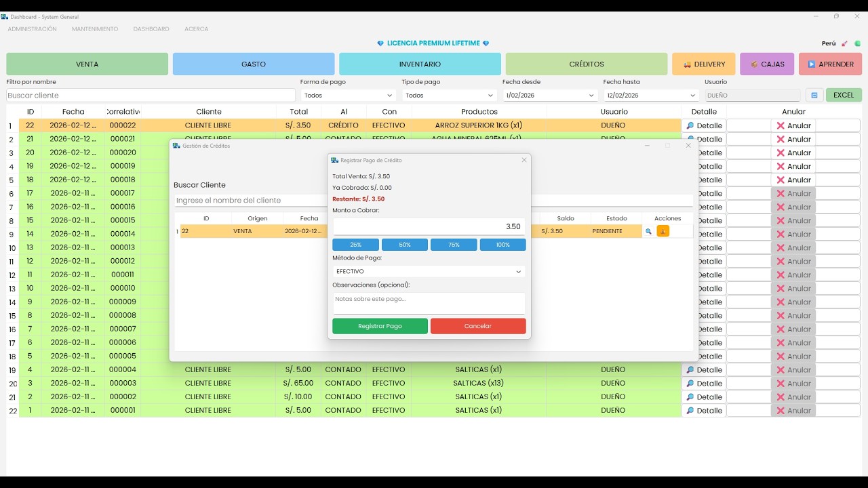Open the DELIVERY module with truck icon
The height and width of the screenshot is (488, 868).
[703, 64]
